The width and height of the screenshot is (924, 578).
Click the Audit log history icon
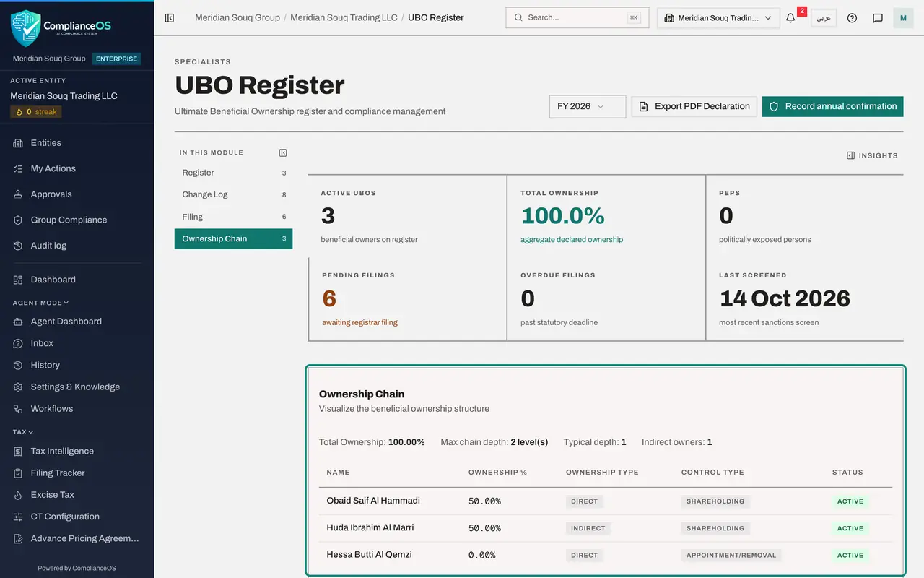(x=18, y=246)
